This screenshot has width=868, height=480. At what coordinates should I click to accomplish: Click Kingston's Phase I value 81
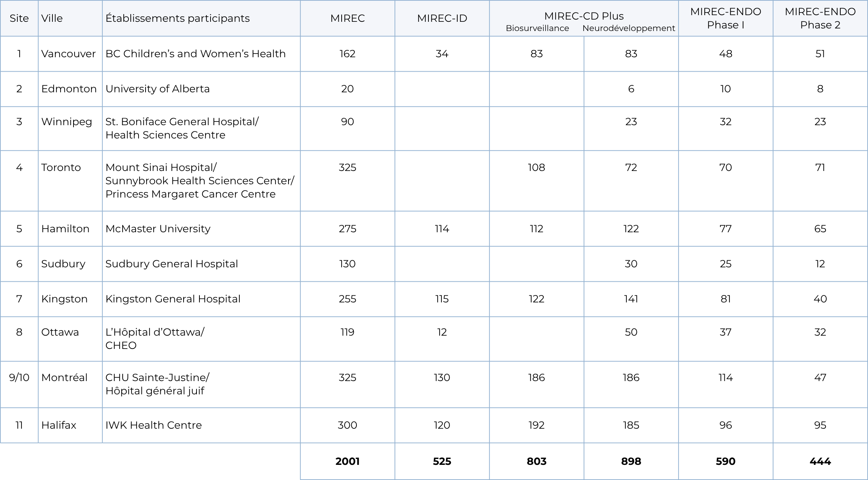click(x=726, y=299)
